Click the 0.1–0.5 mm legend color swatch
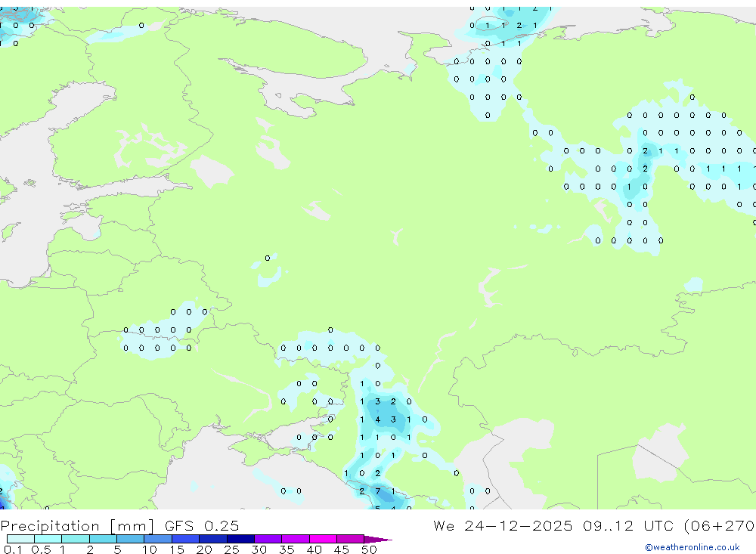The width and height of the screenshot is (756, 554). point(20,539)
